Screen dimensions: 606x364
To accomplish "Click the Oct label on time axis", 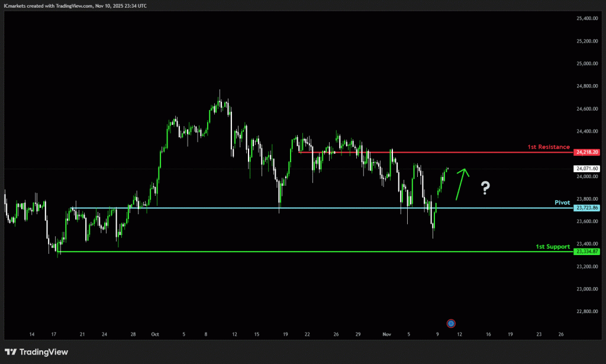I will 155,334.
